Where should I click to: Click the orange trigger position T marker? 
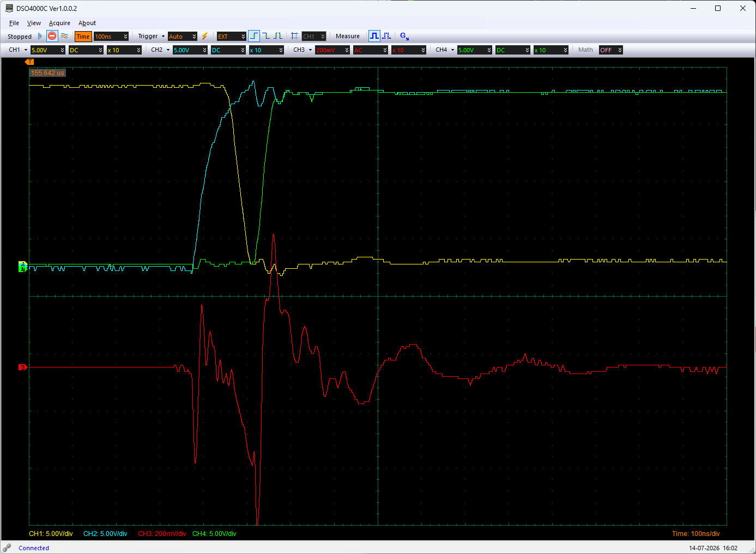tap(30, 62)
